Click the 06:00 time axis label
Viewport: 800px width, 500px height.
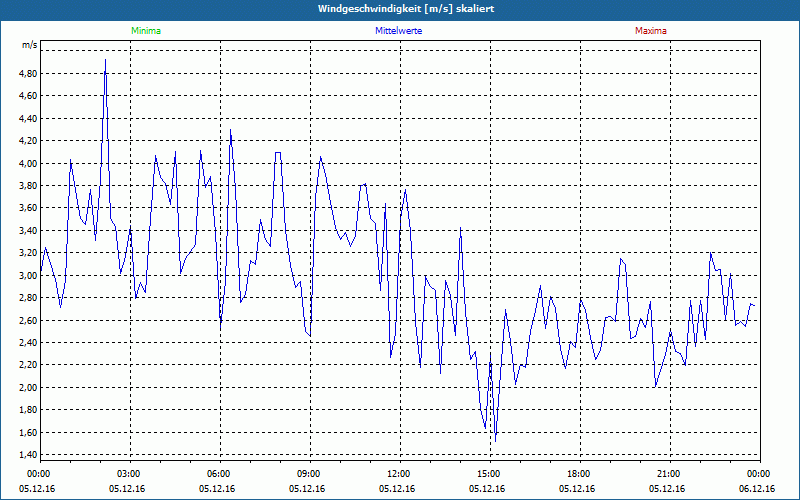(220, 474)
